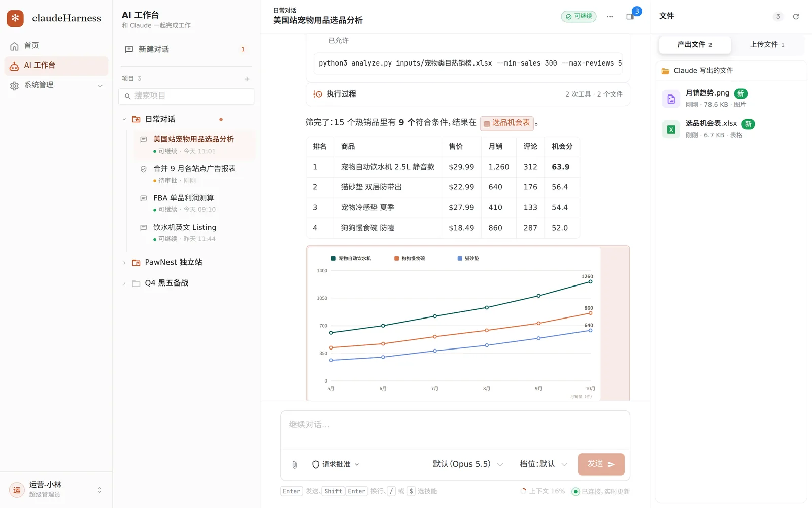Open file 月销趋势.png
This screenshot has width=812, height=508.
pos(731,99)
